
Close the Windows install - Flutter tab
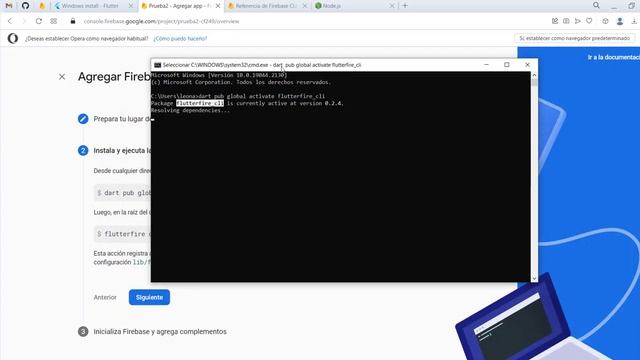131,6
